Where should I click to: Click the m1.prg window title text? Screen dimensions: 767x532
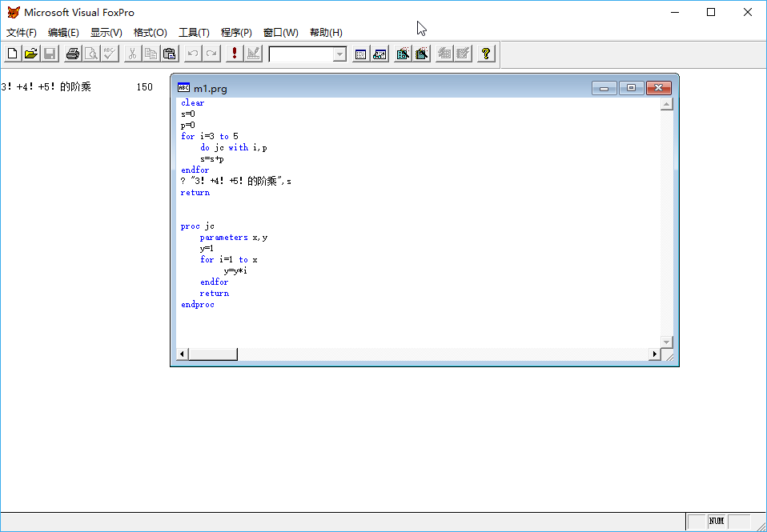tap(211, 89)
